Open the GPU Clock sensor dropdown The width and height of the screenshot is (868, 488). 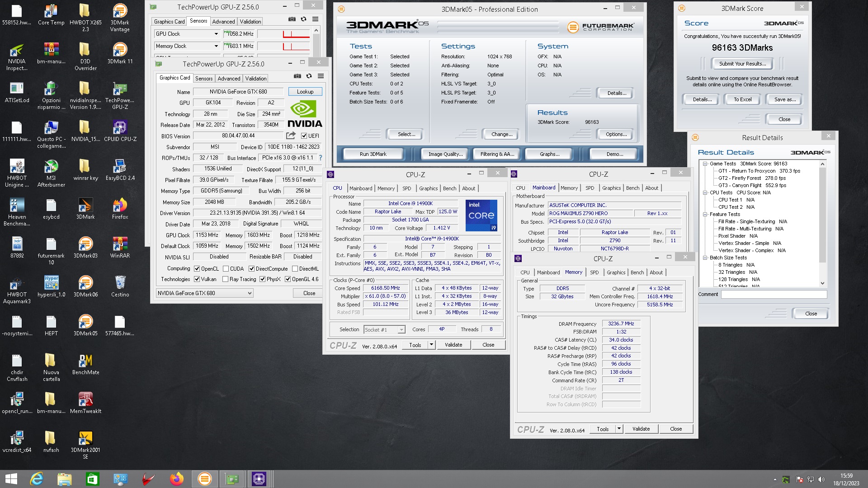[187, 34]
